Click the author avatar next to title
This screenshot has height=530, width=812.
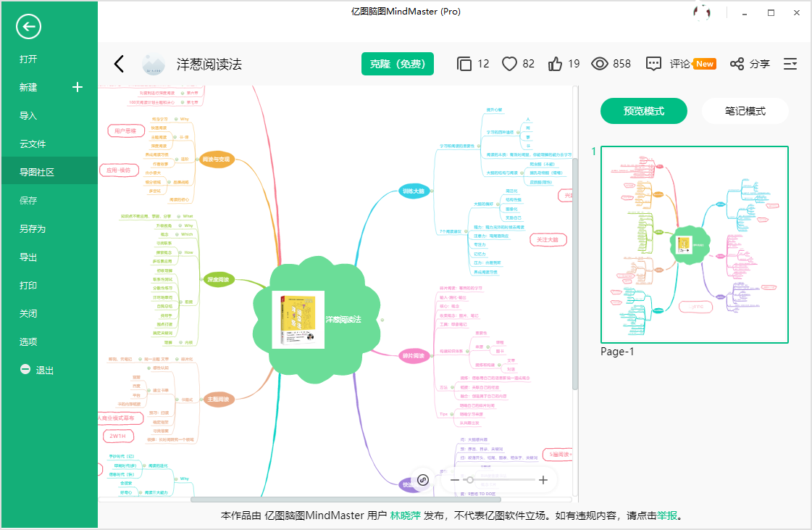pyautogui.click(x=154, y=65)
